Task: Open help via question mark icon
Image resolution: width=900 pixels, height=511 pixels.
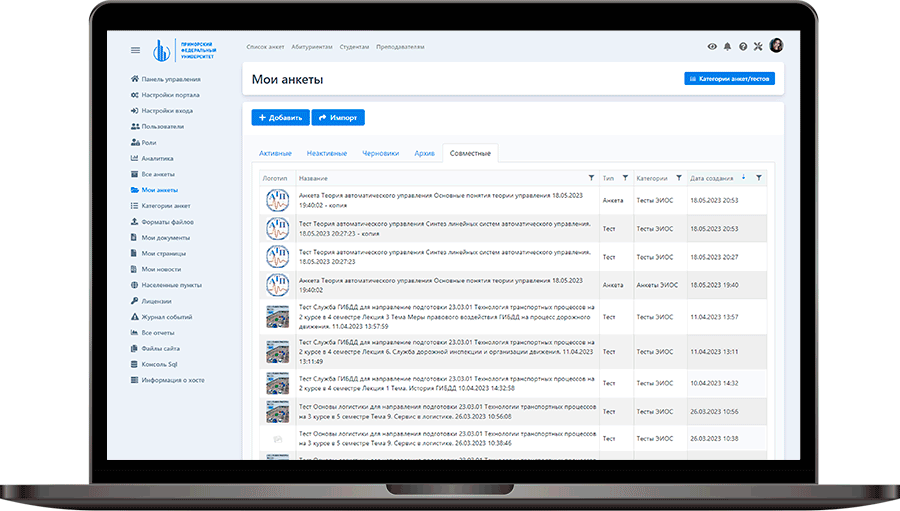Action: tap(742, 46)
